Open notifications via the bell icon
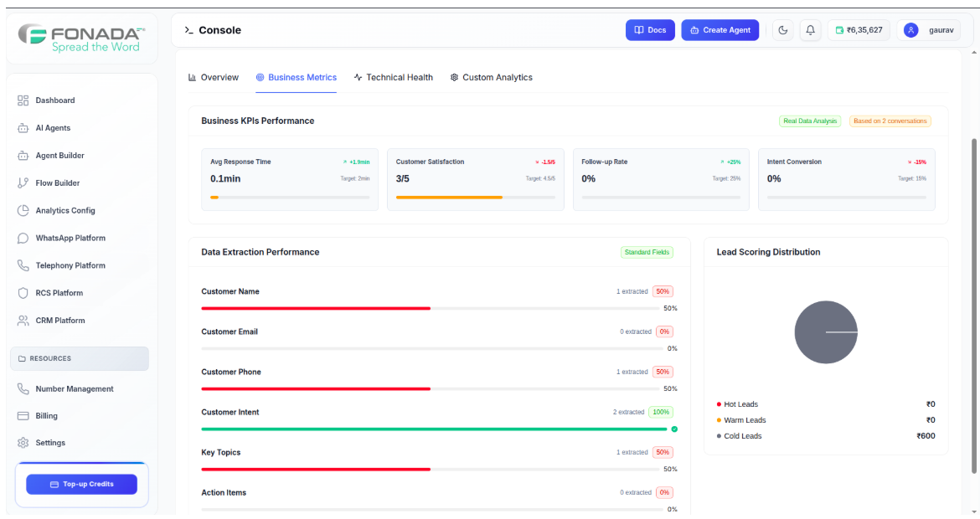Viewport: 980px width, 519px height. point(810,30)
